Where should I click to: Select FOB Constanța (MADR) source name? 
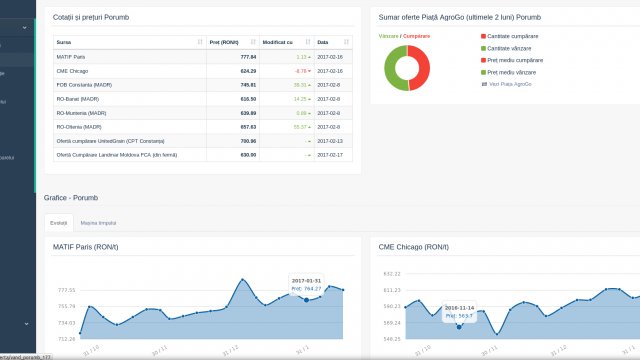coord(84,85)
